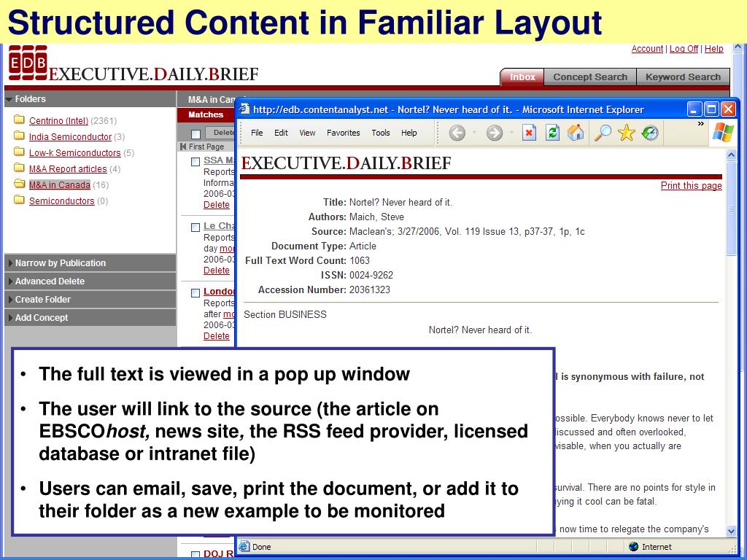Click the IE Back arrow button
The height and width of the screenshot is (560, 747).
pos(457,133)
